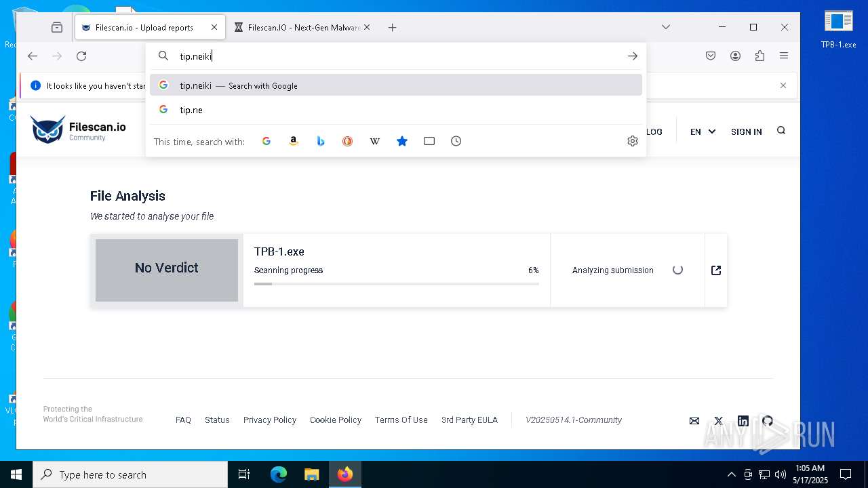Viewport: 868px width, 488px height.
Task: Select 'tip.neiki — Search with Google' suggestion
Action: (x=396, y=85)
